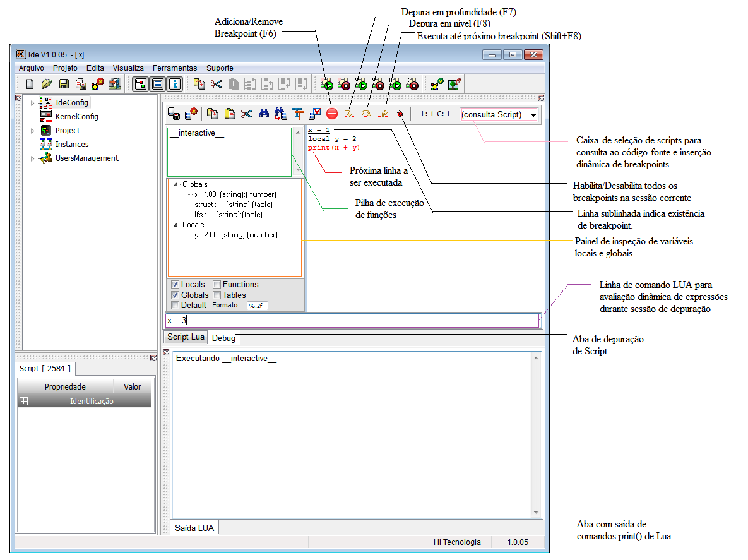Click the copy icon in main toolbar
Image resolution: width=748 pixels, height=560 pixels.
199,85
